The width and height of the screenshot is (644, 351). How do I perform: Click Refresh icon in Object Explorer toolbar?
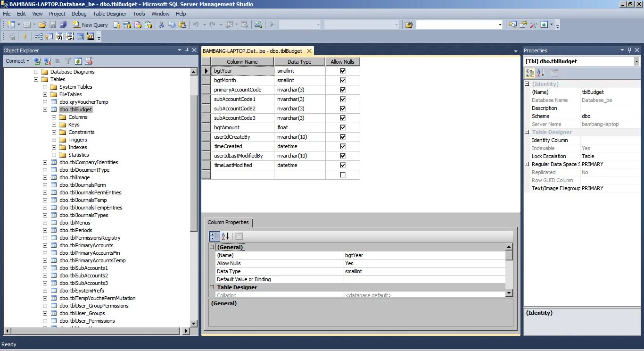pyautogui.click(x=78, y=61)
